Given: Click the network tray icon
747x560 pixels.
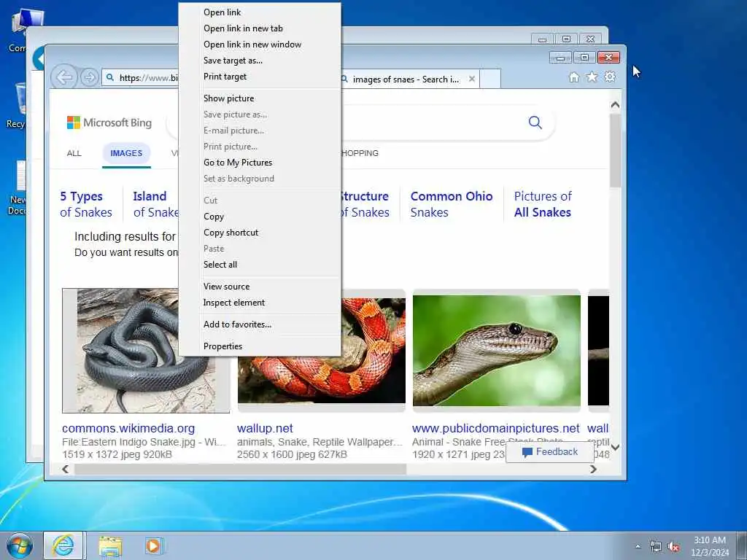Looking at the screenshot, I should pyautogui.click(x=656, y=547).
